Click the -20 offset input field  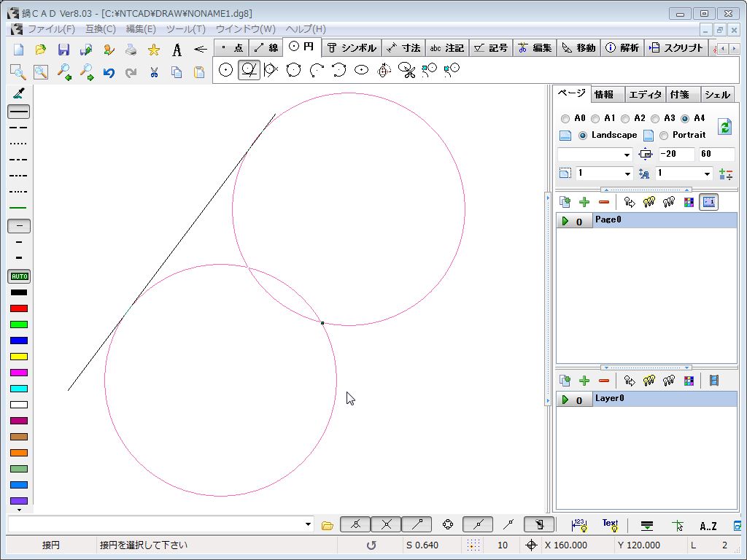click(x=676, y=155)
